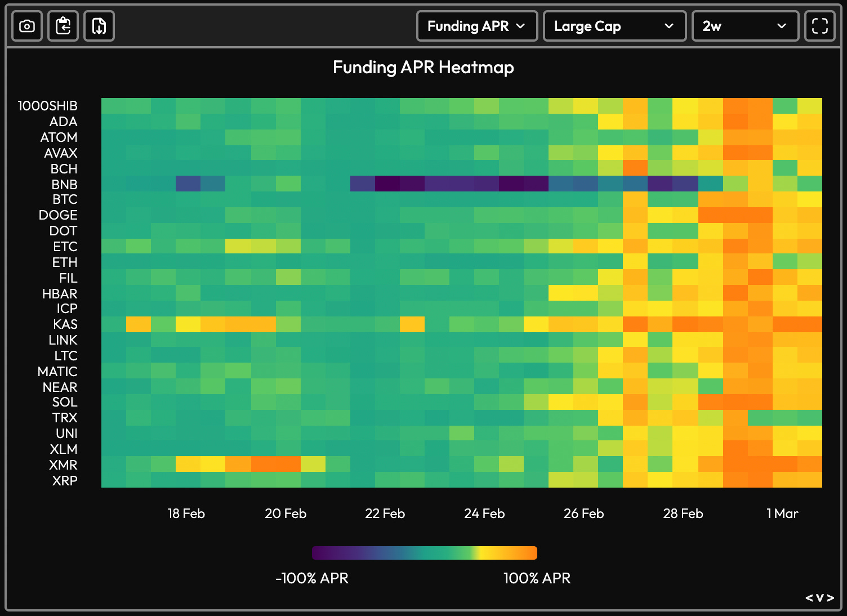This screenshot has height=616, width=847.
Task: Select the ICP row label
Action: tap(66, 309)
